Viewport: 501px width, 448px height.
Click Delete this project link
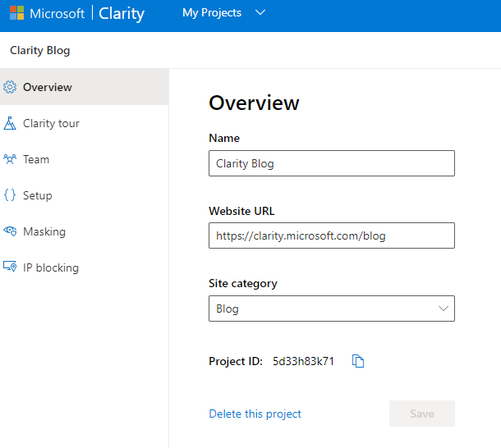tap(255, 414)
